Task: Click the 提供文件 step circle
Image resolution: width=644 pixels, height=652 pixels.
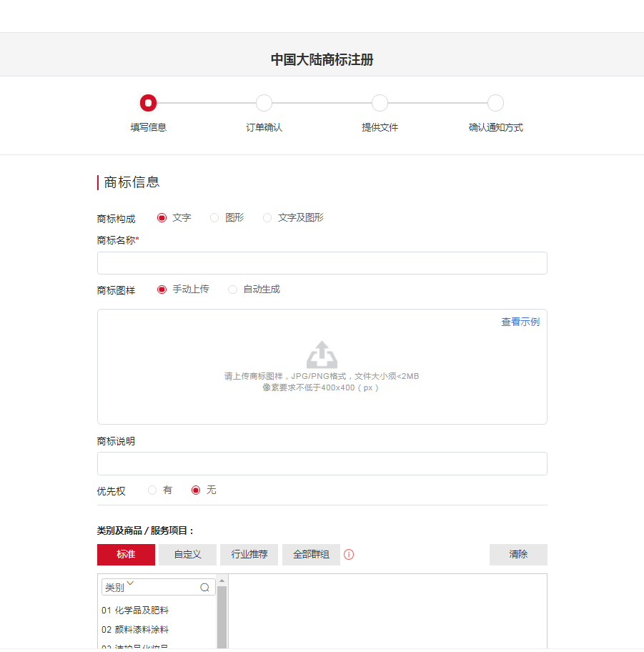Action: coord(380,103)
